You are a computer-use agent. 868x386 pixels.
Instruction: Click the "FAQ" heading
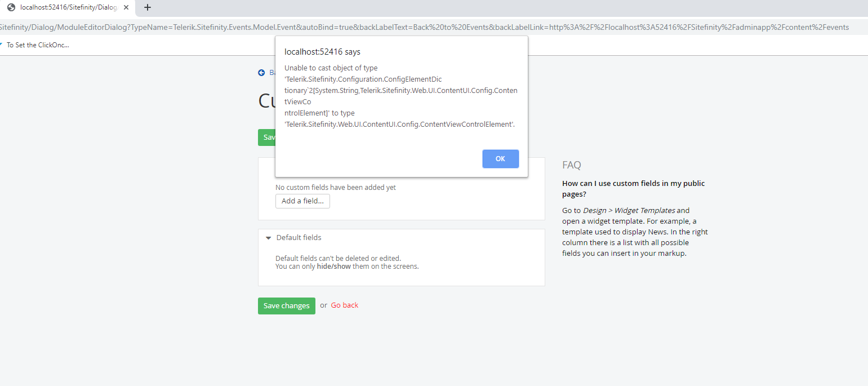(x=572, y=165)
